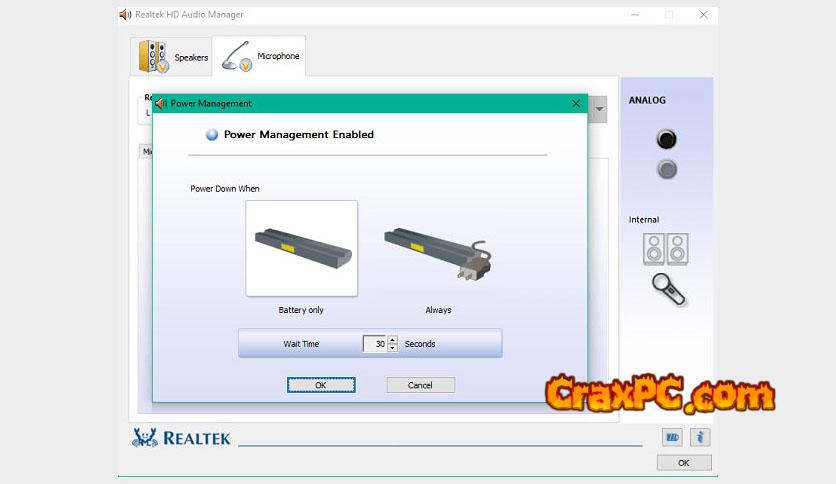The width and height of the screenshot is (836, 484).
Task: Click the Realtek HD Audio Manager title icon
Action: click(125, 14)
